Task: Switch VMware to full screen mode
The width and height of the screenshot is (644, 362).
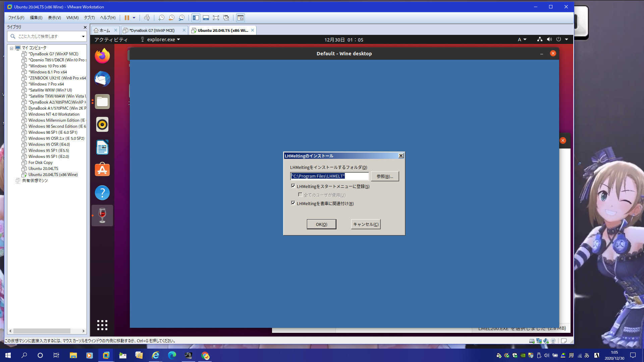Action: [x=216, y=18]
